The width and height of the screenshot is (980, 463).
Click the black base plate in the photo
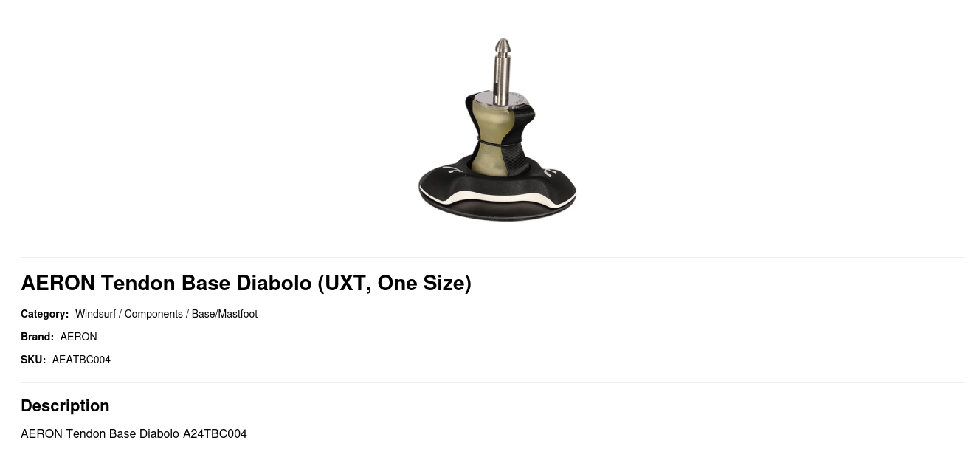click(x=497, y=192)
